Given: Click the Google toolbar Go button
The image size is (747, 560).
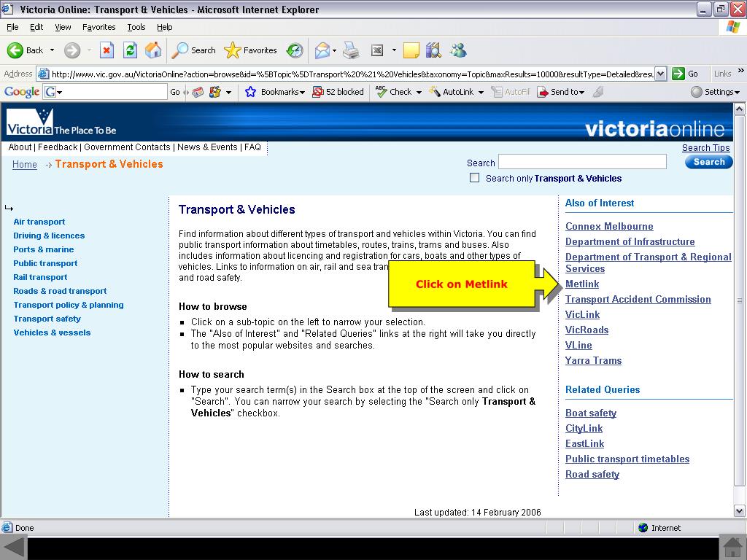Looking at the screenshot, I should 175,92.
